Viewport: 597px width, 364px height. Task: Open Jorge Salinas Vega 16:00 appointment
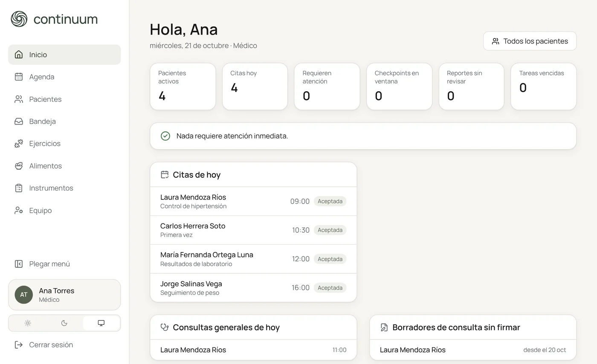(x=253, y=288)
